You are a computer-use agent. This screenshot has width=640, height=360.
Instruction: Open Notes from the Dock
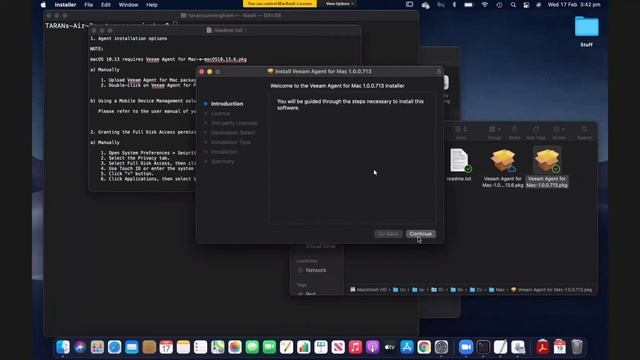coord(183,347)
